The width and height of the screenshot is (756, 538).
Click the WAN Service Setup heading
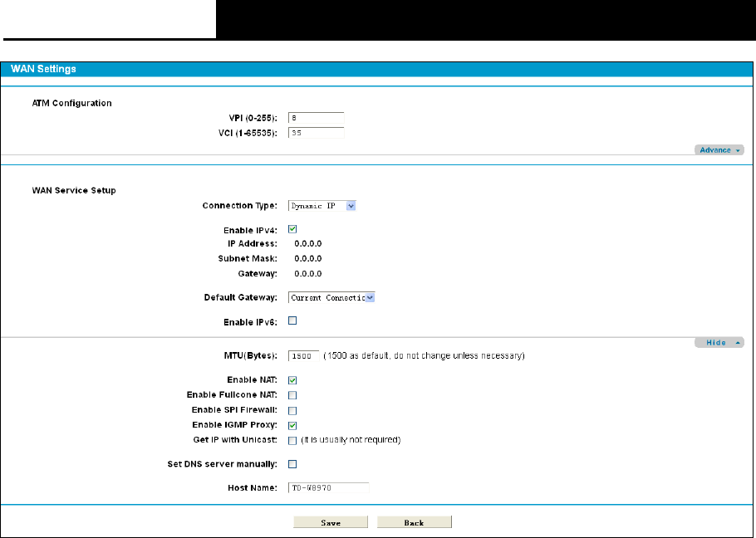pyautogui.click(x=74, y=190)
